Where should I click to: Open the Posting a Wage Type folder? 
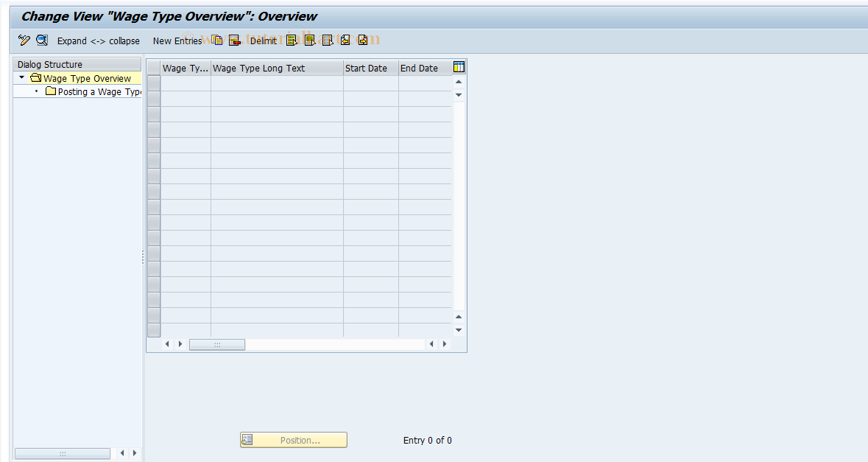point(93,92)
